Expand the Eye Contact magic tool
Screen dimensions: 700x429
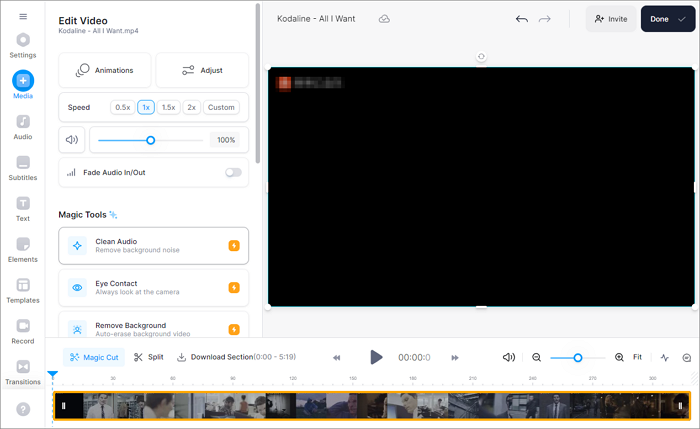(153, 287)
